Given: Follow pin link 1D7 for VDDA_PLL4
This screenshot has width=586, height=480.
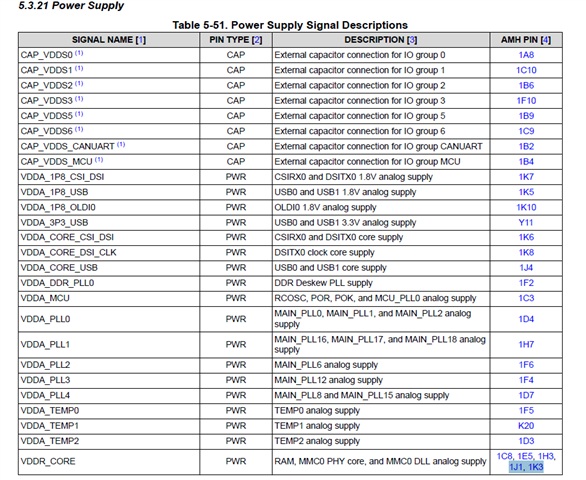Looking at the screenshot, I should point(526,396).
